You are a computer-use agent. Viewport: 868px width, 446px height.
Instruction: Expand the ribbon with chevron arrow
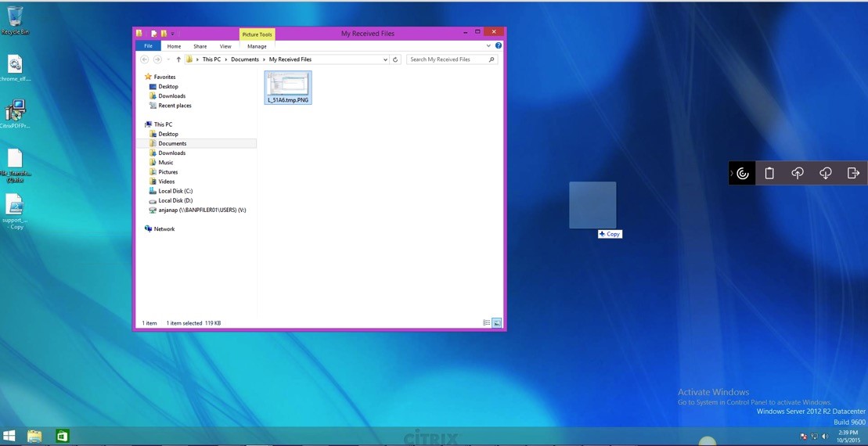pyautogui.click(x=488, y=46)
